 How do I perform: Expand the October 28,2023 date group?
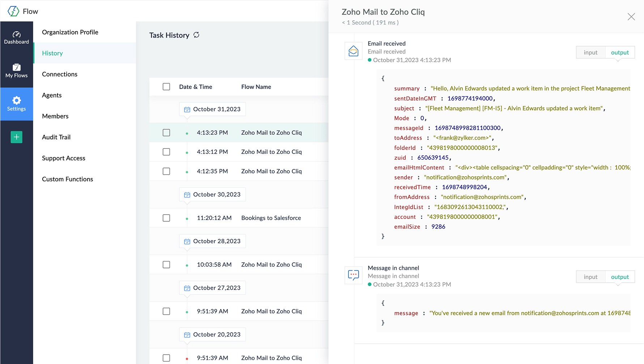pos(212,241)
